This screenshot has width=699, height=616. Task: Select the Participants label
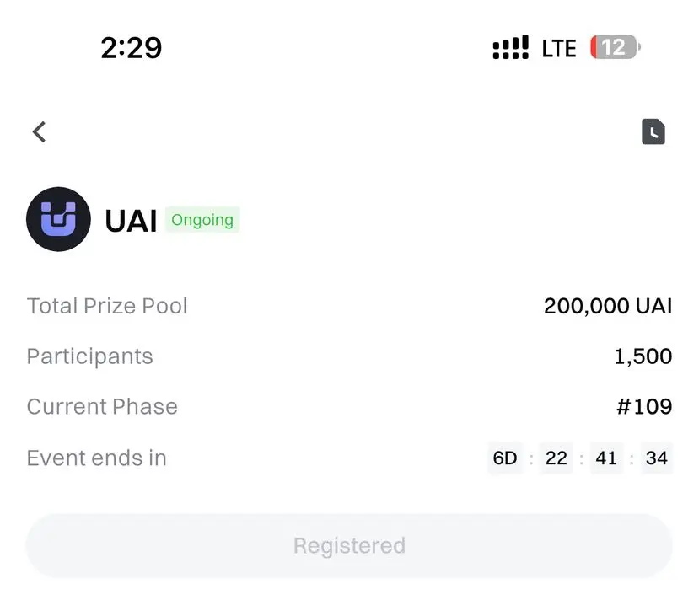point(89,356)
